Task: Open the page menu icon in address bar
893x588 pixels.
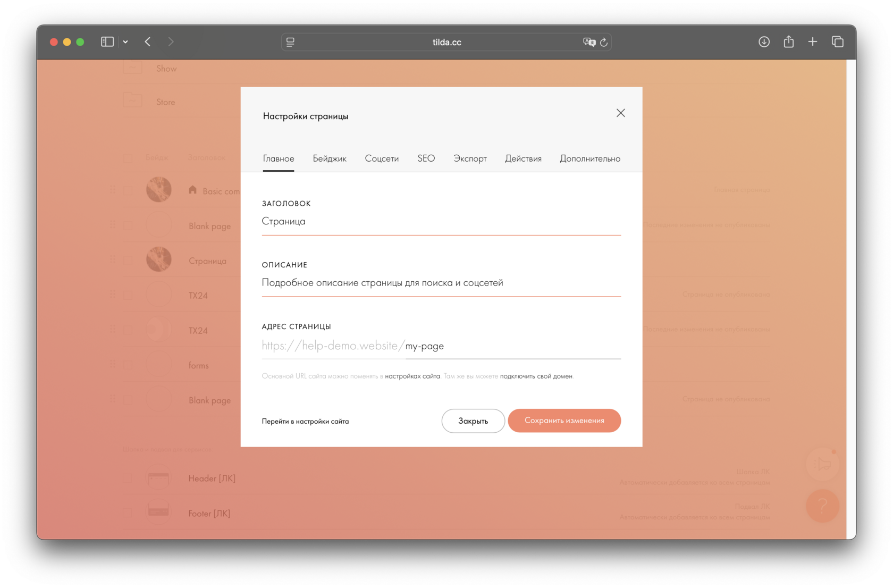Action: pos(290,42)
